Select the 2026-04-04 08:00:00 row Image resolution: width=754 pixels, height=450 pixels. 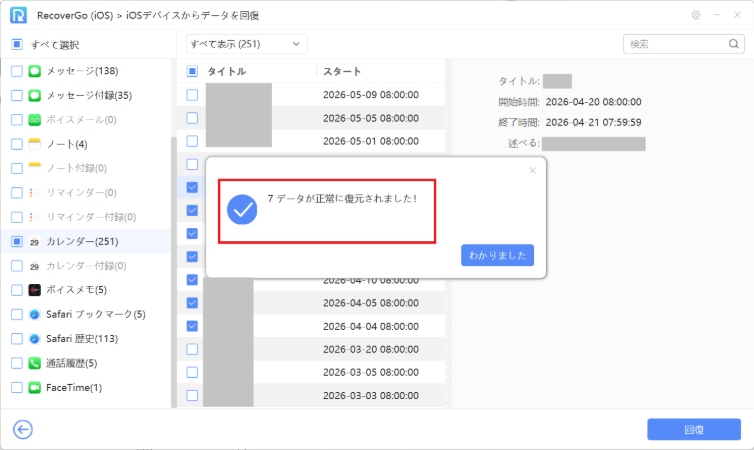tap(311, 326)
